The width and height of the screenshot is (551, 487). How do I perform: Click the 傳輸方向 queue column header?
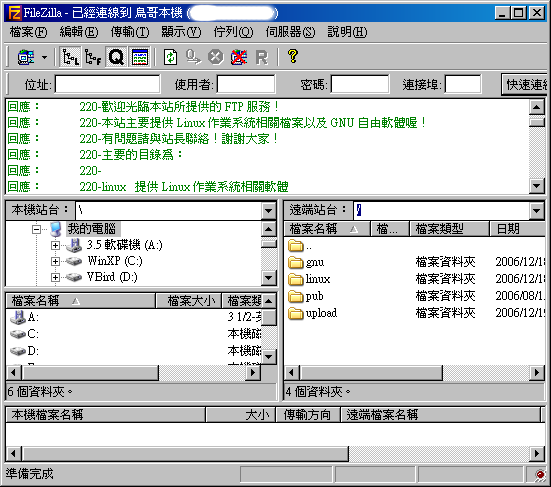point(308,415)
